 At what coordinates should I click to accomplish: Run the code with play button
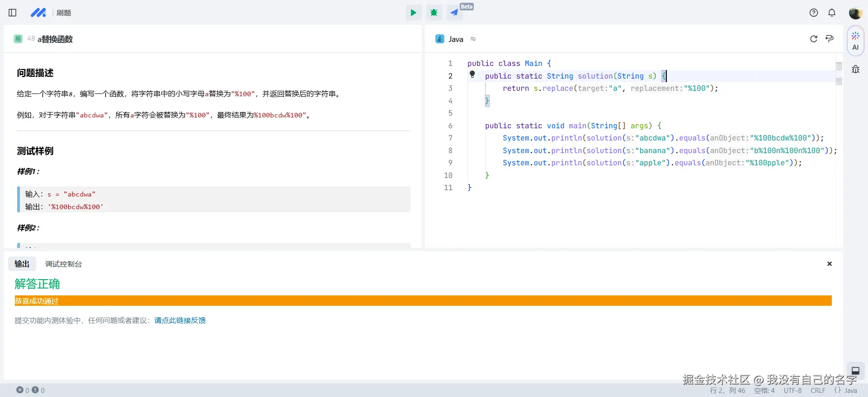click(413, 13)
